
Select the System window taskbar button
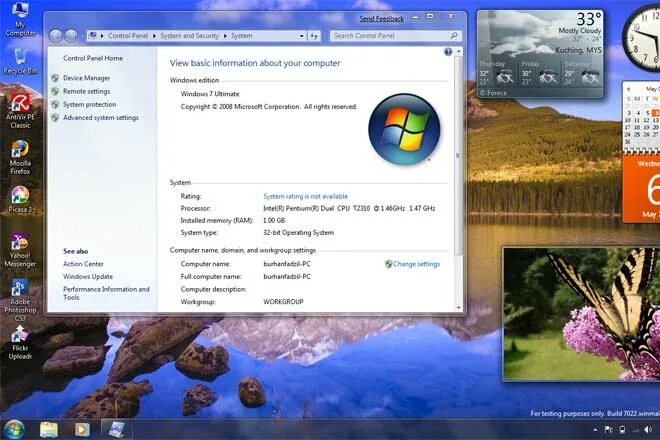[x=117, y=429]
